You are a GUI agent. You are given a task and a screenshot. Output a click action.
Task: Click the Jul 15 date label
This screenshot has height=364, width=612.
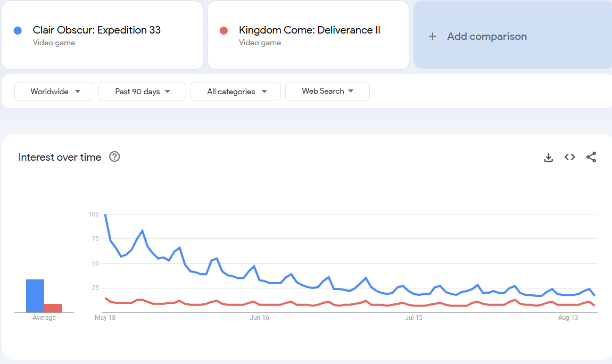[413, 318]
